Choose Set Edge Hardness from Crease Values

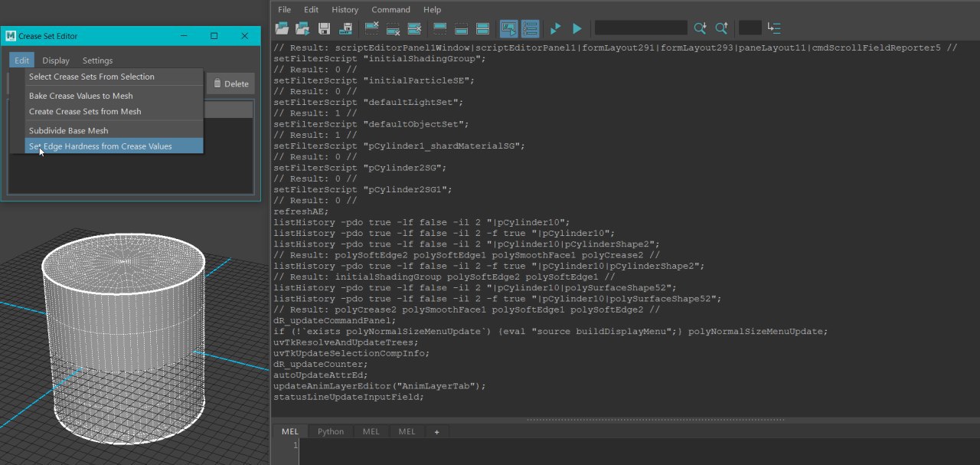coord(114,146)
